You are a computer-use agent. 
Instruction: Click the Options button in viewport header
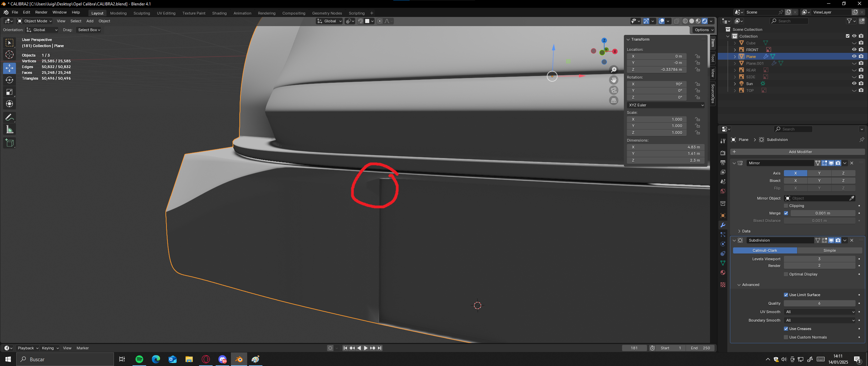[704, 30]
